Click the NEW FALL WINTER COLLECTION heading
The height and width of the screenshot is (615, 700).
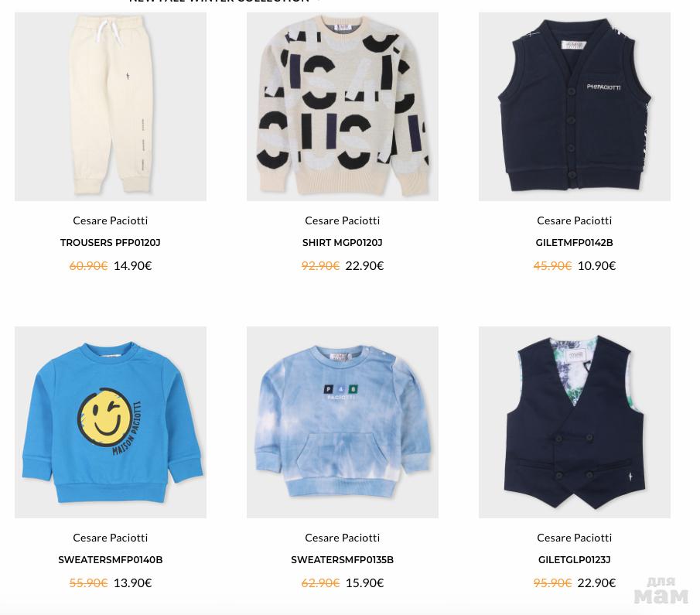(219, 2)
